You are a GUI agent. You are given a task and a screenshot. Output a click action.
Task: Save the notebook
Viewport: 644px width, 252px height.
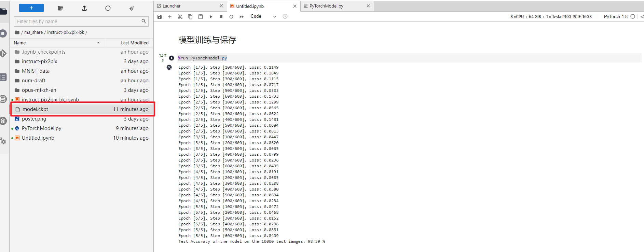point(160,16)
